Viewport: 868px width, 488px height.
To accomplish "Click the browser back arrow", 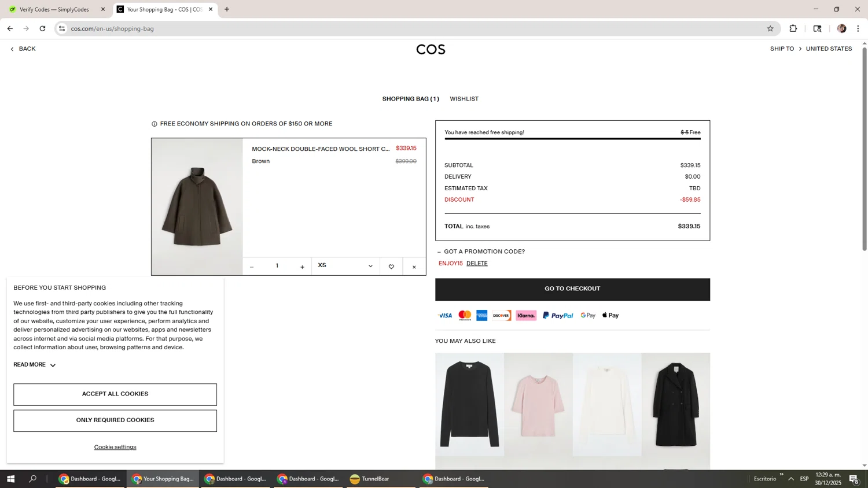I will tap(10, 28).
